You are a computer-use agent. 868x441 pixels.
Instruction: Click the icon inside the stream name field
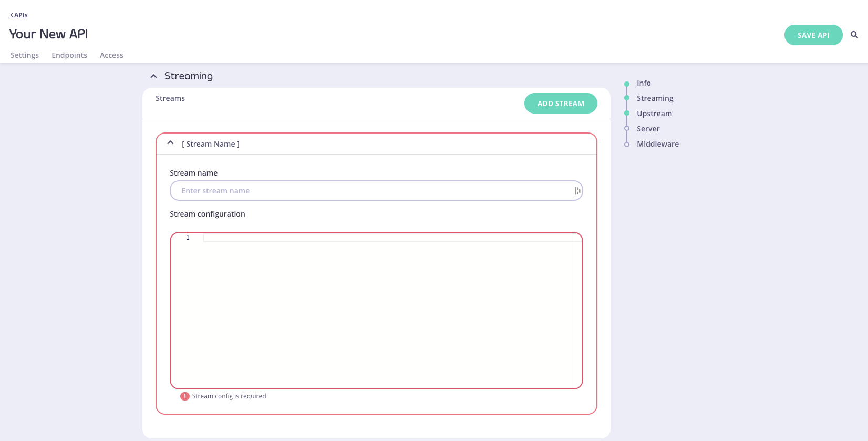(x=577, y=191)
